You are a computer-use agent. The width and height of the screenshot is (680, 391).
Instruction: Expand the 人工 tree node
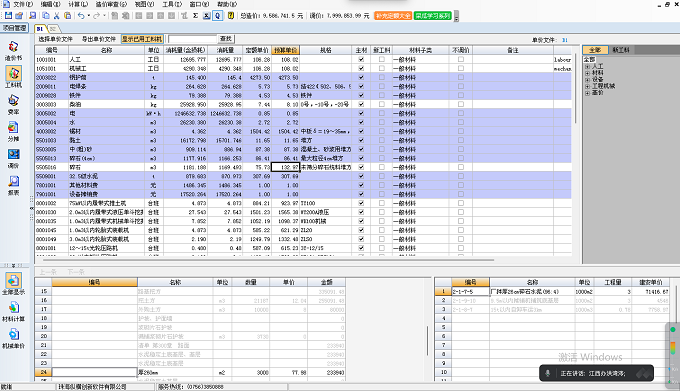pyautogui.click(x=587, y=66)
